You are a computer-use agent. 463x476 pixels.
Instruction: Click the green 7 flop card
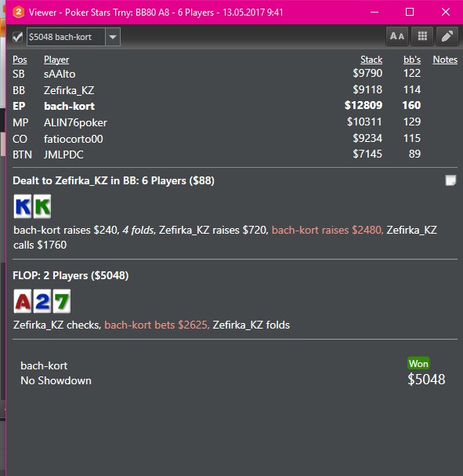click(x=62, y=301)
